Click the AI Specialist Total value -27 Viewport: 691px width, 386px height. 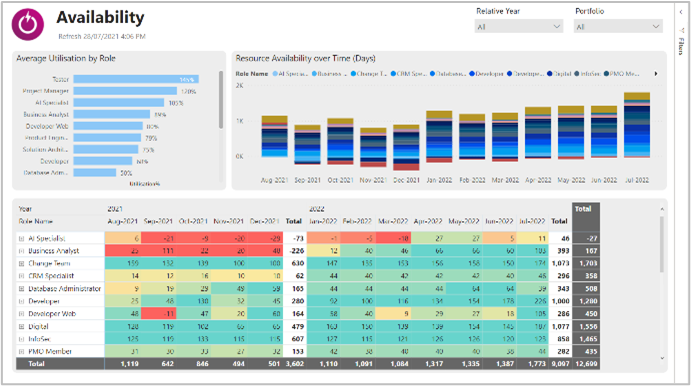(x=591, y=238)
